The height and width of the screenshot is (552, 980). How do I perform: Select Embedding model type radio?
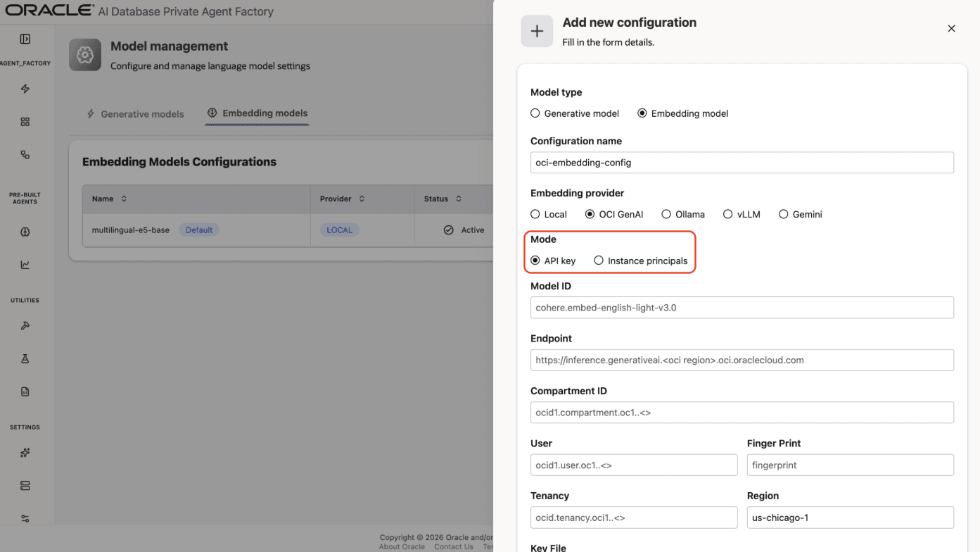coord(642,113)
